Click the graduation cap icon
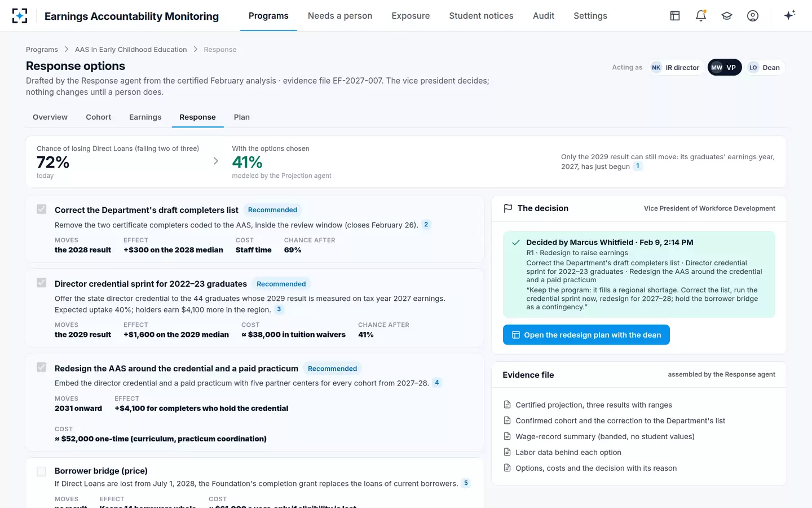Image resolution: width=812 pixels, height=508 pixels. click(x=727, y=16)
